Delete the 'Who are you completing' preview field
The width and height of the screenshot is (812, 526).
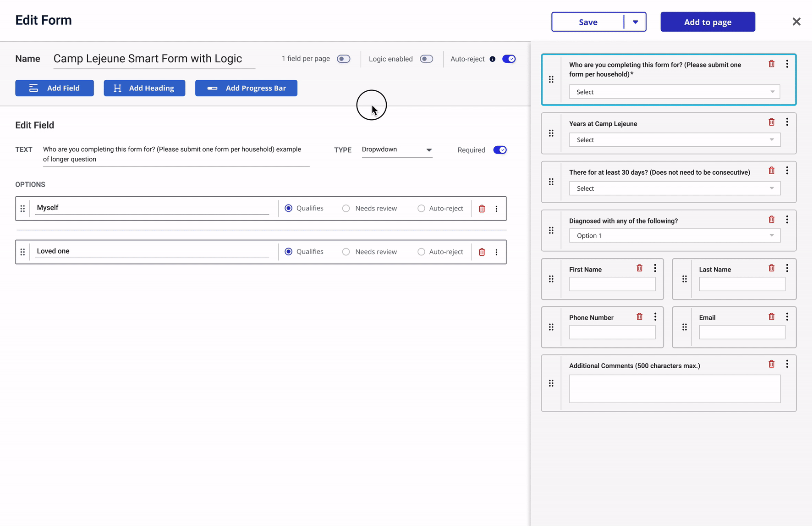[x=772, y=64]
